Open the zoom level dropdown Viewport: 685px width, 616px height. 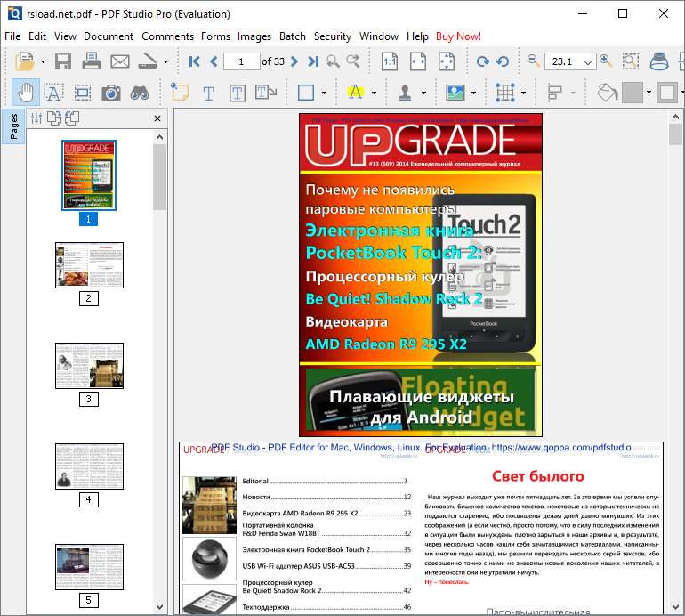point(588,61)
